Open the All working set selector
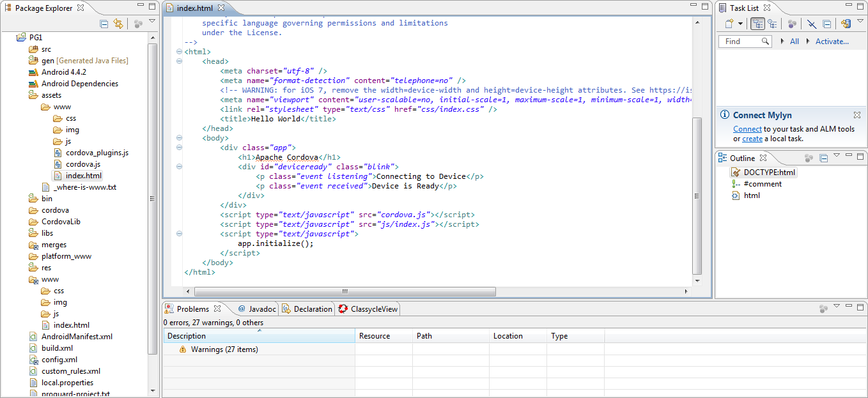The width and height of the screenshot is (868, 398). (x=794, y=42)
